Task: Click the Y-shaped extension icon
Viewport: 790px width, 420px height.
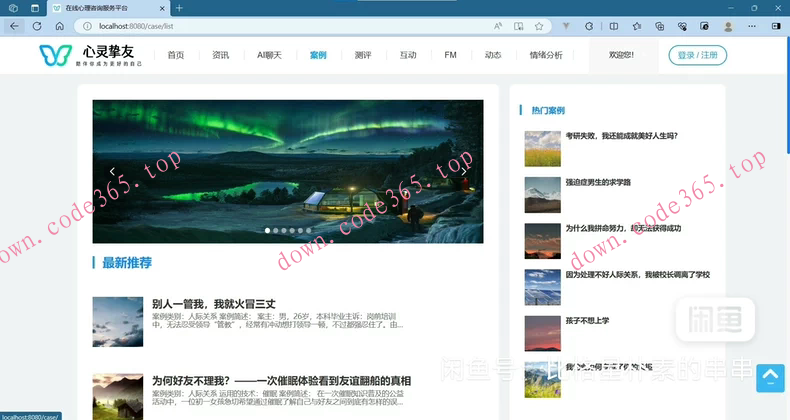Action: coord(566,26)
